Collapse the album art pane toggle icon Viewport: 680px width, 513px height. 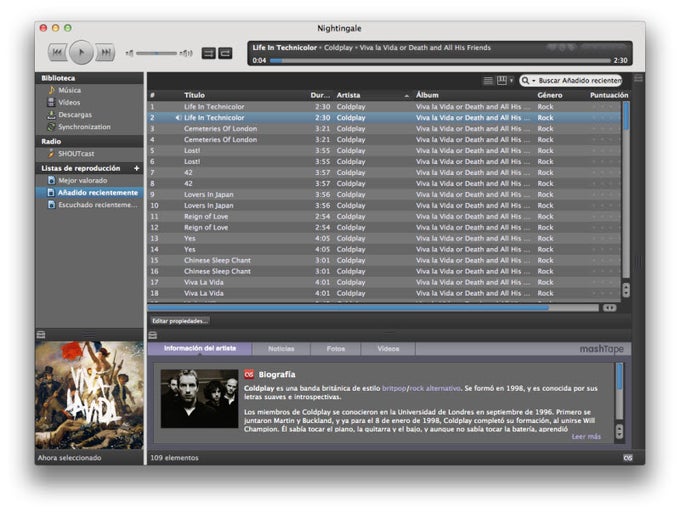click(x=41, y=334)
